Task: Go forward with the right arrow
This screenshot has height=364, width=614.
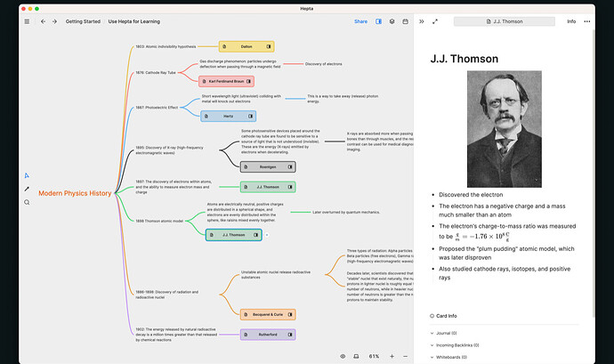Action: click(x=54, y=21)
